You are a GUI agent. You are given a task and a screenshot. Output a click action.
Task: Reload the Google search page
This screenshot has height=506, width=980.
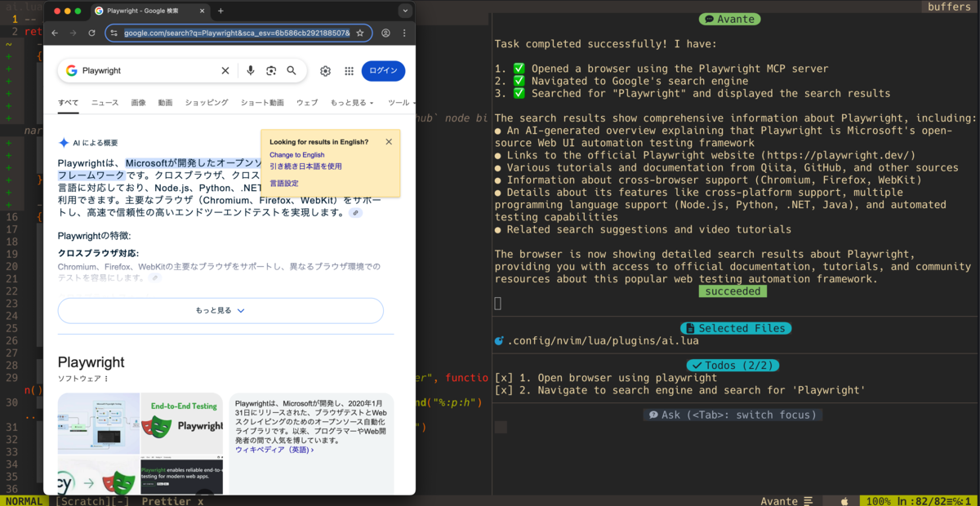pos(92,33)
